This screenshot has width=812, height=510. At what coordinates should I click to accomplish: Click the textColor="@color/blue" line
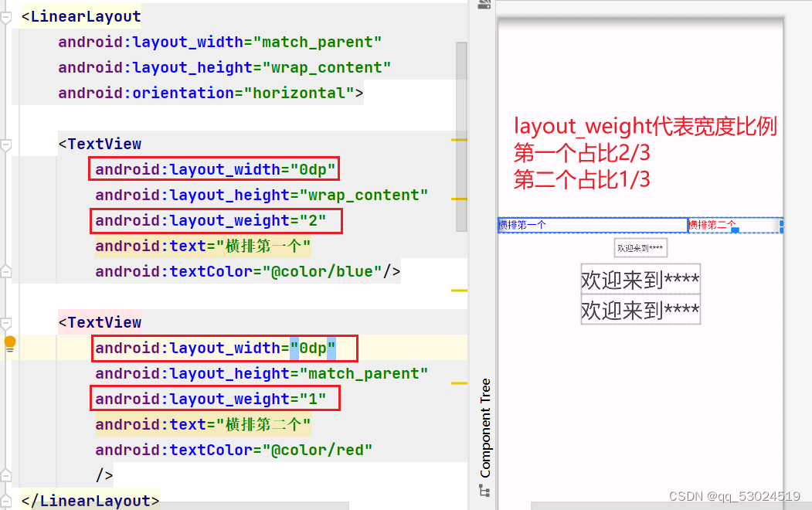[x=247, y=271]
